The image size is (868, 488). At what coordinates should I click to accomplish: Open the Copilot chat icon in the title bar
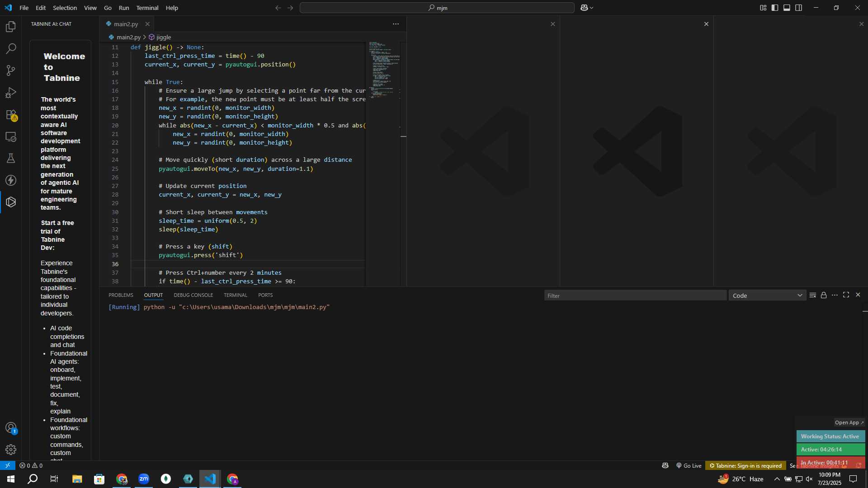584,8
